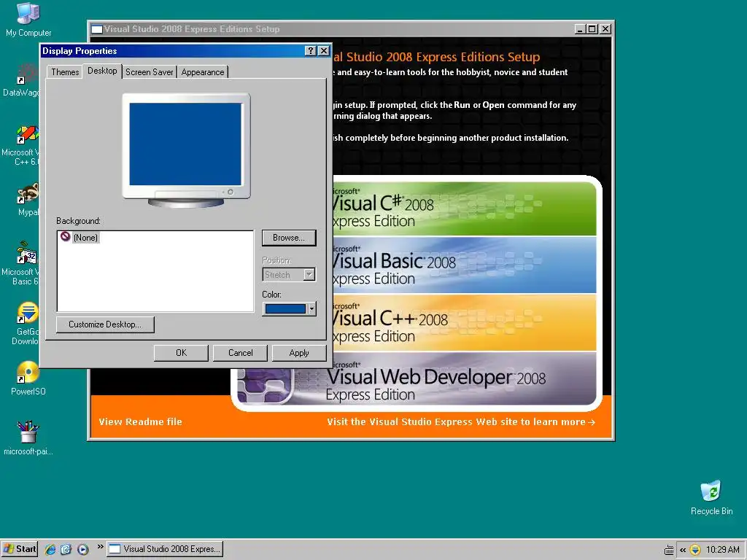Select the Microsoft Visual C++ 6.0 desktop icon

pos(28,134)
